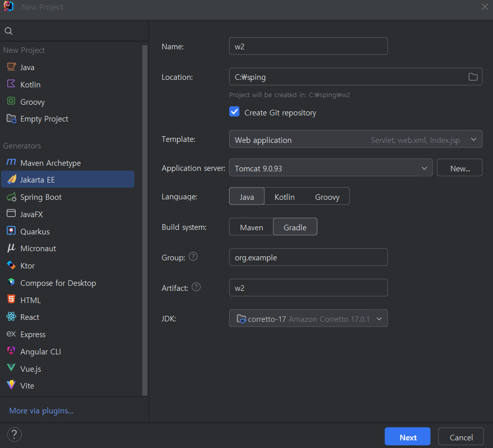Choose Maven build system

click(252, 227)
